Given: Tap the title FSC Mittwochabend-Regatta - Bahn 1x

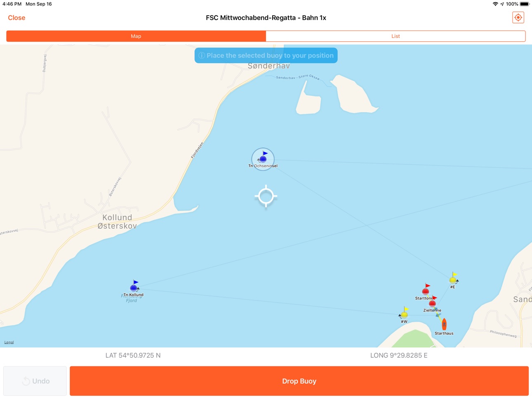Looking at the screenshot, I should point(266,18).
